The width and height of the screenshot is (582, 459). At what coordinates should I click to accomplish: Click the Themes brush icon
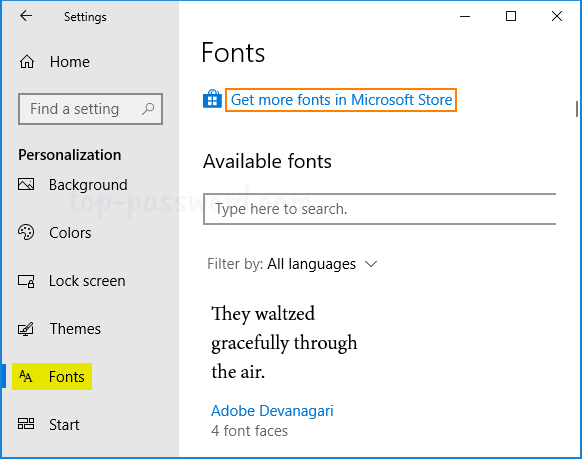pyautogui.click(x=26, y=329)
